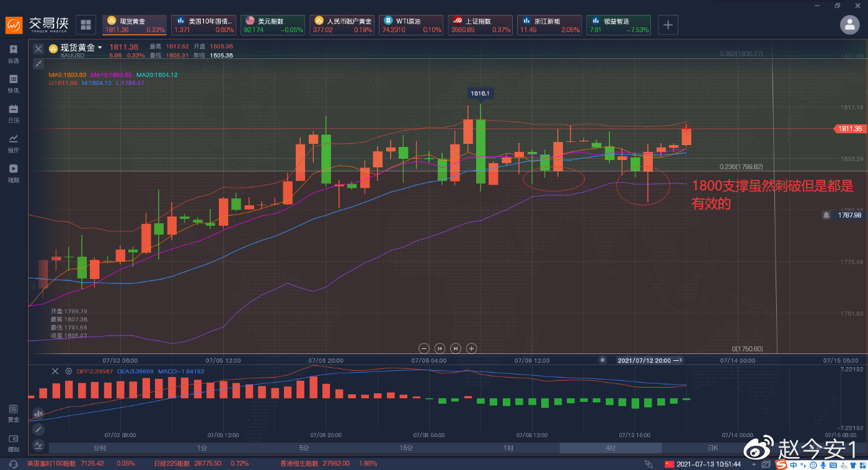Click the round marker handle on time axis

(x=602, y=360)
